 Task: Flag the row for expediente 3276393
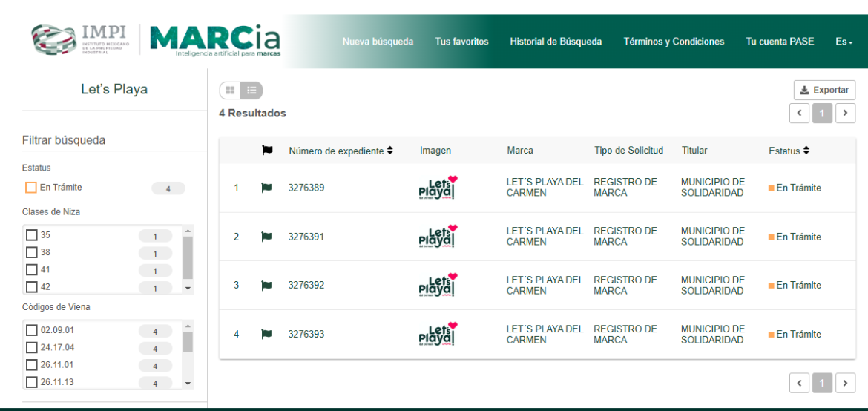point(266,334)
